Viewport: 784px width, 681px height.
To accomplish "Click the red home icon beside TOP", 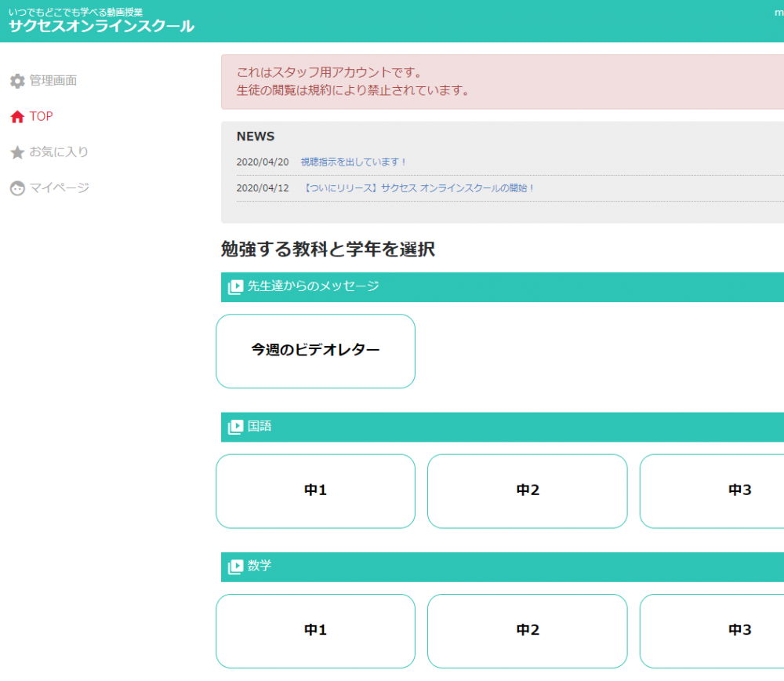I will click(17, 117).
